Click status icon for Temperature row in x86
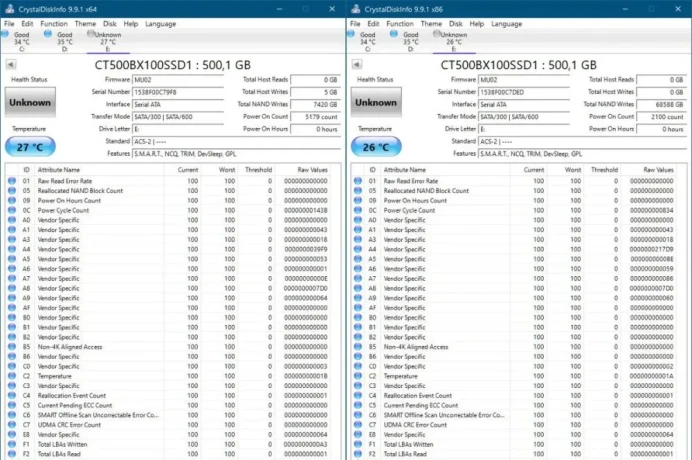Image resolution: width=692 pixels, height=460 pixels. [358, 376]
